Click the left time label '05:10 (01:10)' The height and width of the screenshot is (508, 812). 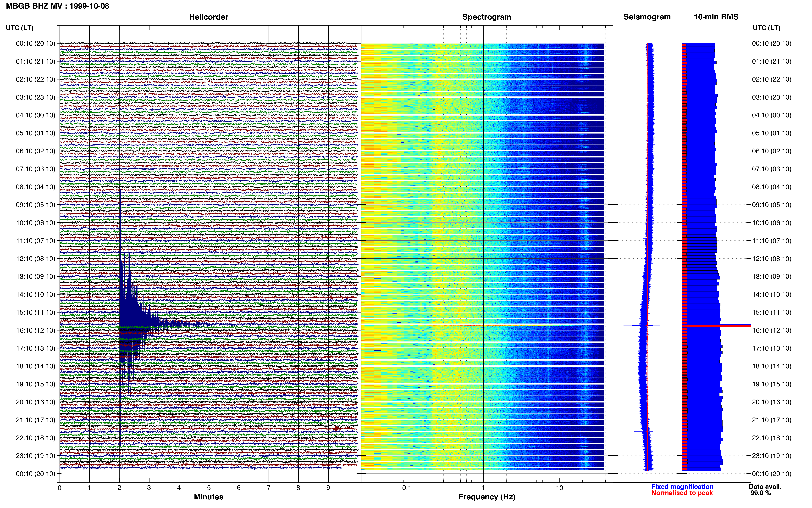click(x=36, y=133)
